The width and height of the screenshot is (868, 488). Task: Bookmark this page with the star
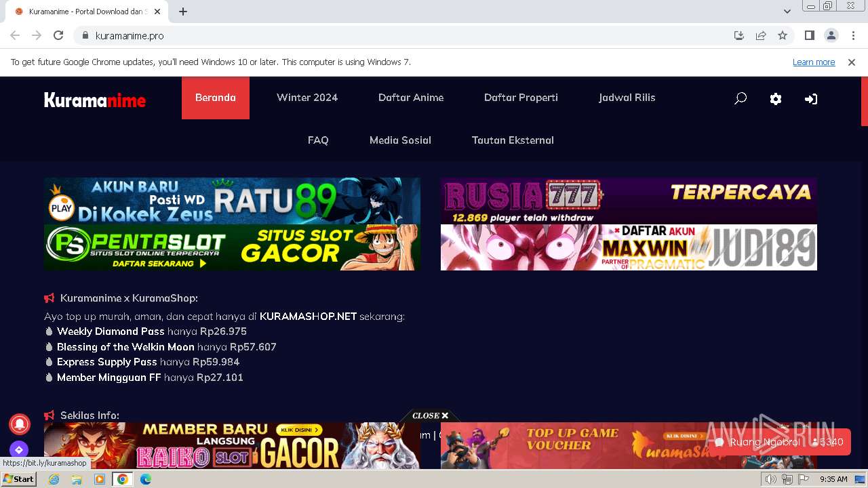(x=783, y=35)
